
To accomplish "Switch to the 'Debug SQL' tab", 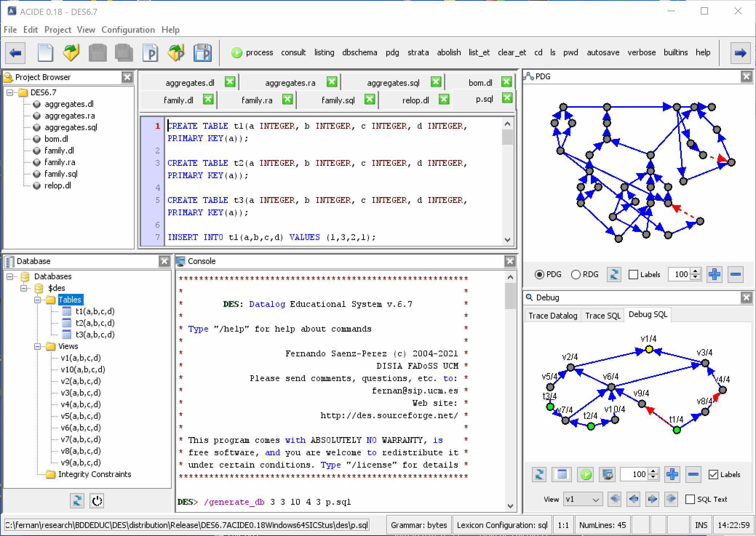I will [648, 315].
